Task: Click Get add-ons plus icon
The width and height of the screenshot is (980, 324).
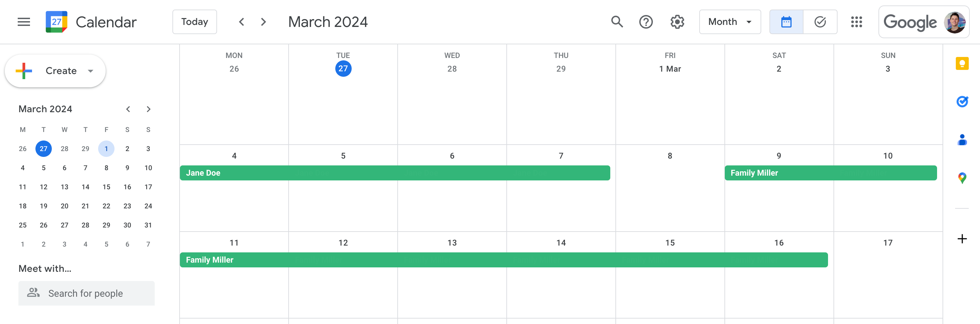Action: click(962, 239)
